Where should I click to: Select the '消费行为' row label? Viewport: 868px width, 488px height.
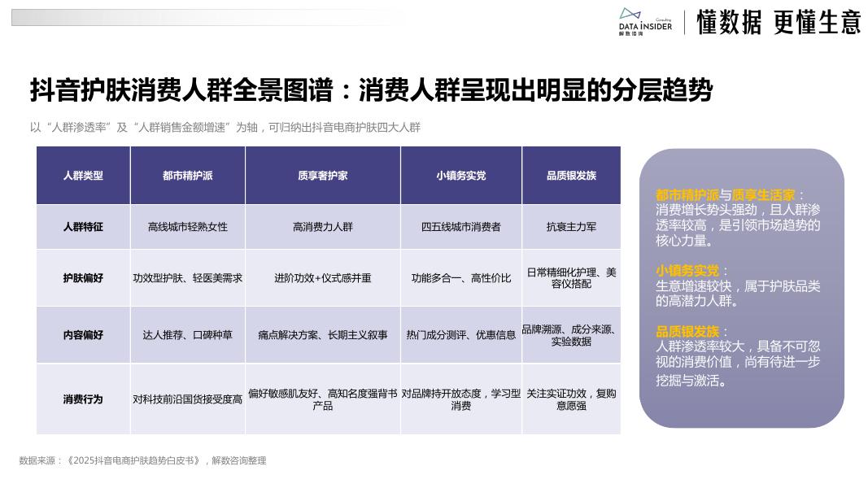click(83, 399)
